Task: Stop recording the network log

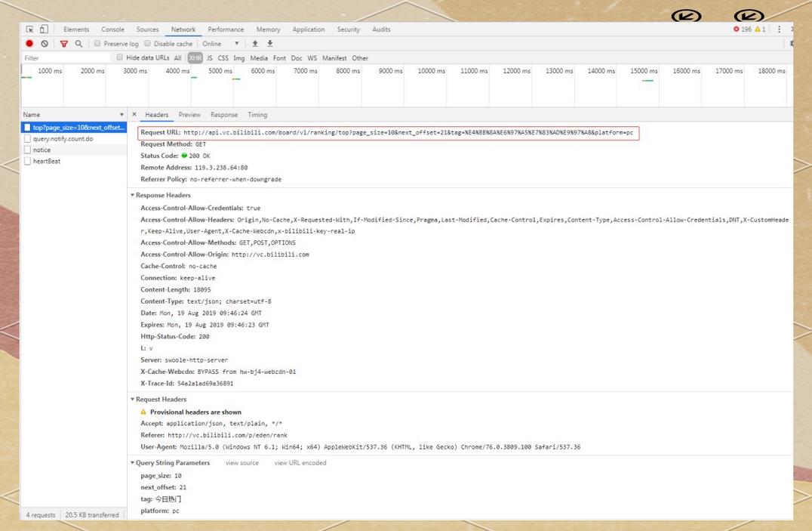Action: click(29, 44)
